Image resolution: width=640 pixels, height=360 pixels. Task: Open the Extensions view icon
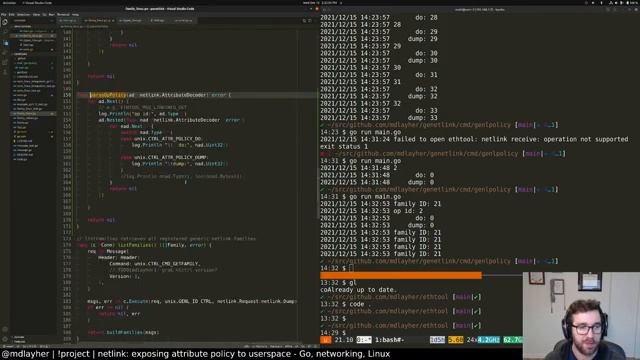pyautogui.click(x=5, y=62)
